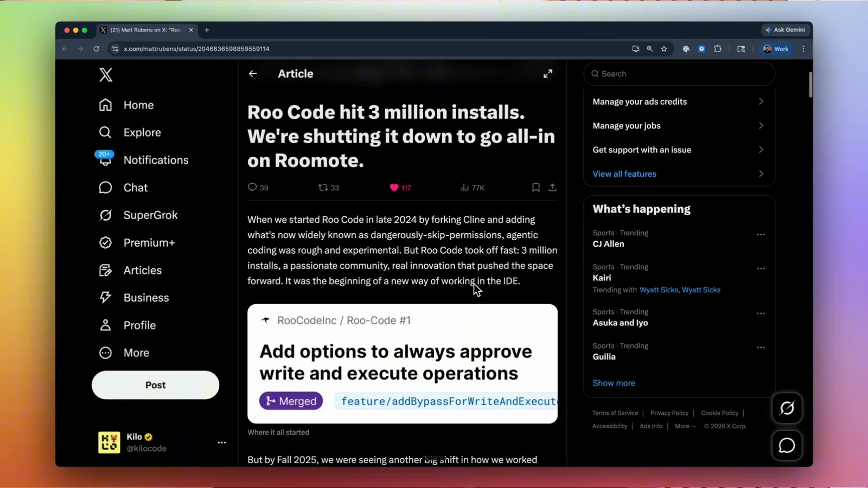The width and height of the screenshot is (868, 488).
Task: Click the first Wyatt Sicks link
Action: 659,290
